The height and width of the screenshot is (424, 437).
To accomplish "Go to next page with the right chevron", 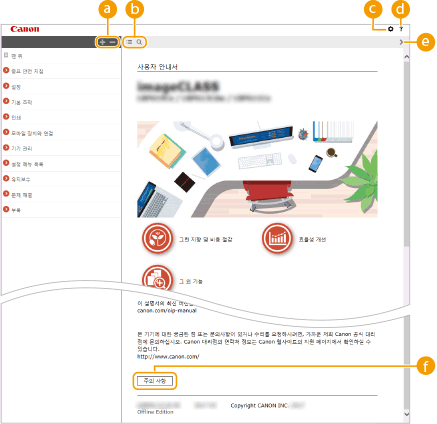I will coord(401,42).
